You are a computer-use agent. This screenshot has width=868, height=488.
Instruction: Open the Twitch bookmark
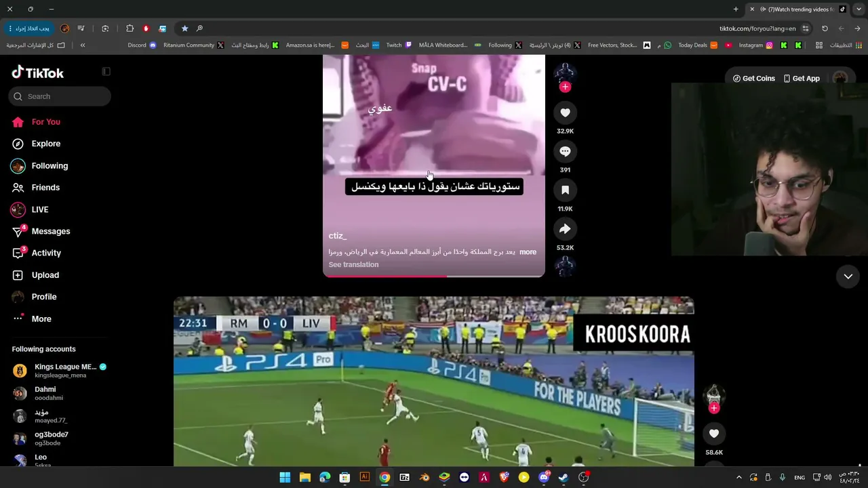click(x=399, y=45)
